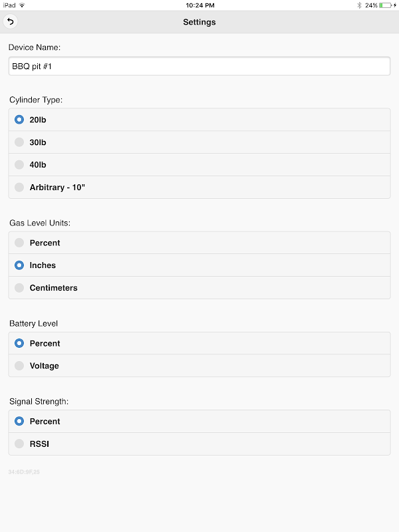
Task: Tap the iPad carrier label
Action: pos(9,5)
